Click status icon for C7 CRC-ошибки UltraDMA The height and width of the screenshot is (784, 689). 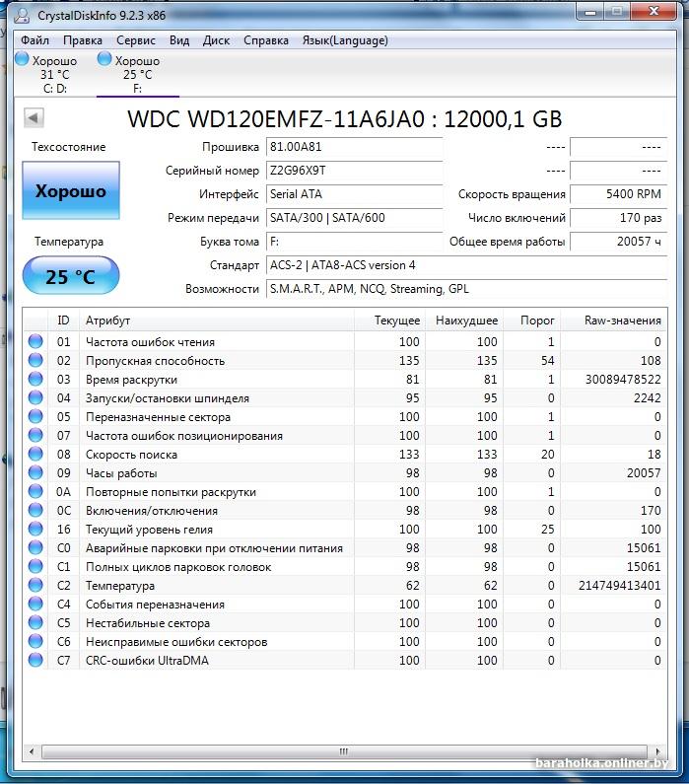pos(35,660)
